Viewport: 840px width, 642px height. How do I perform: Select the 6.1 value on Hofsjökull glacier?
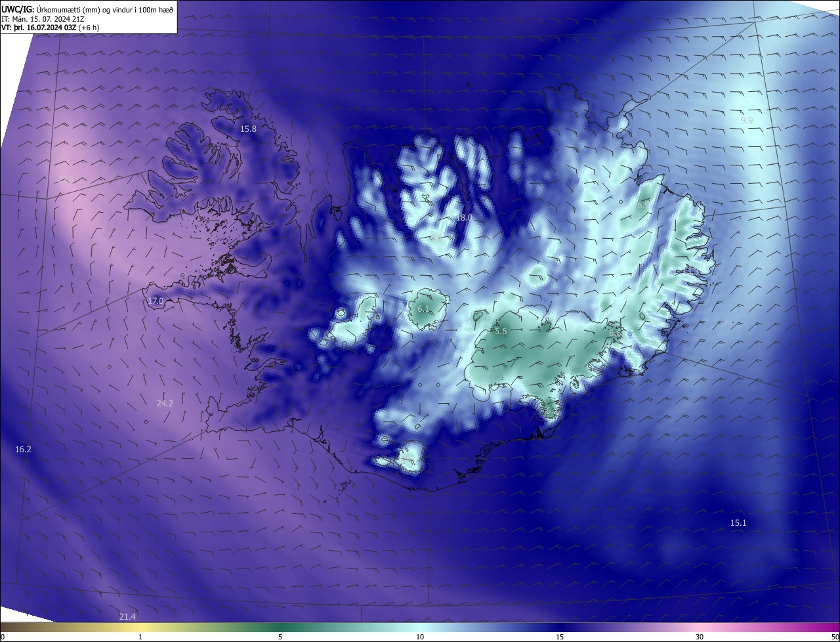pyautogui.click(x=423, y=309)
